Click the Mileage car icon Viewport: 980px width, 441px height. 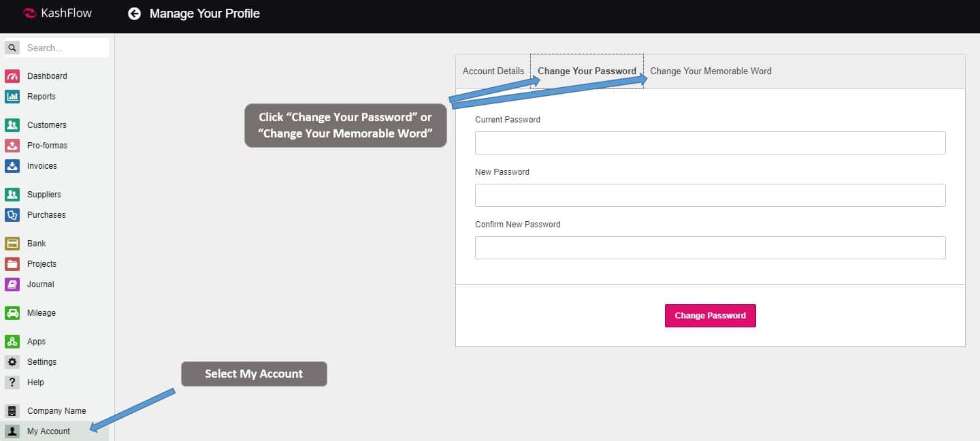point(12,313)
